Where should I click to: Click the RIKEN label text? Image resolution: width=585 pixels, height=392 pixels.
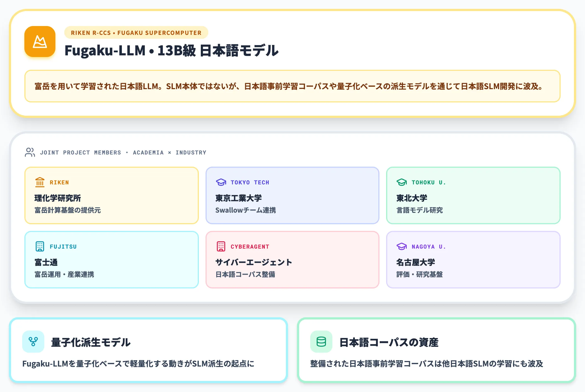tap(59, 182)
